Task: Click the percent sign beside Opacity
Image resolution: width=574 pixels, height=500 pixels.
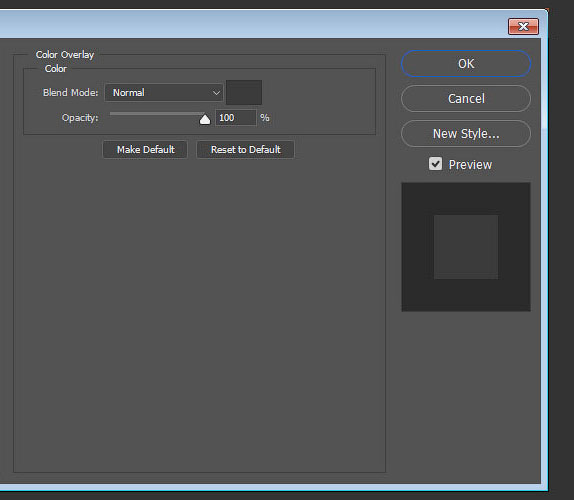Action: point(265,117)
